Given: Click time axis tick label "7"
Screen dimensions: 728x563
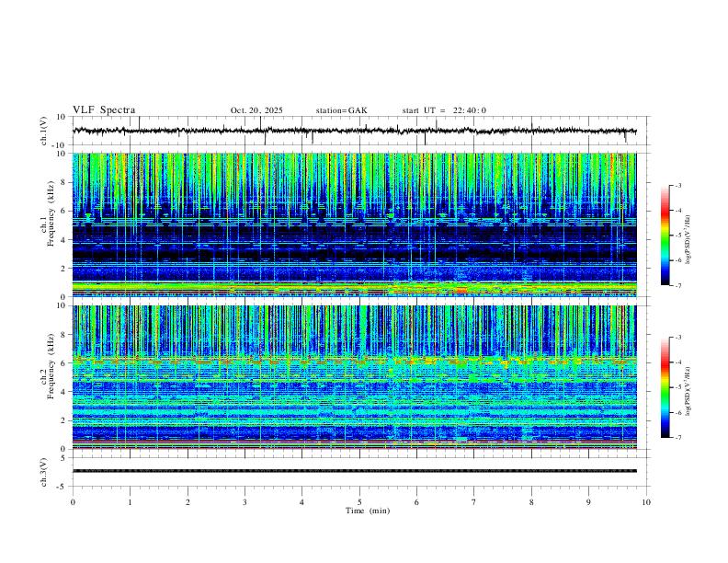Looking at the screenshot, I should [x=474, y=502].
